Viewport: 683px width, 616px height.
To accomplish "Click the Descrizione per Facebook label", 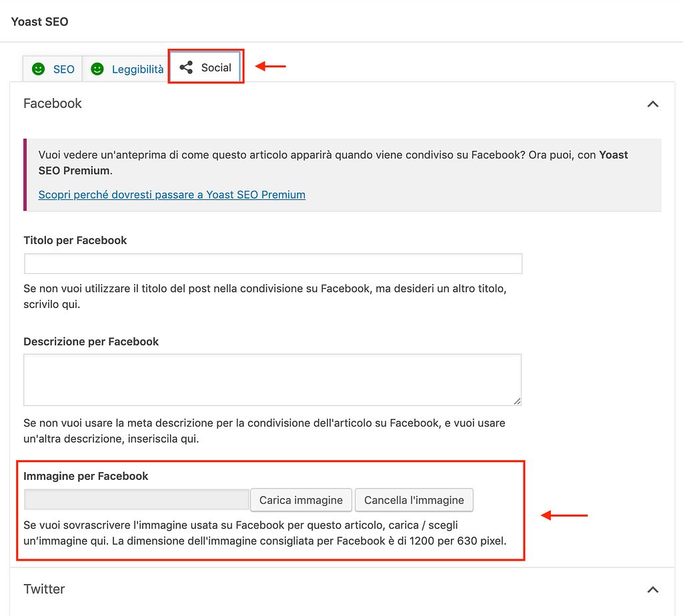I will [x=91, y=342].
